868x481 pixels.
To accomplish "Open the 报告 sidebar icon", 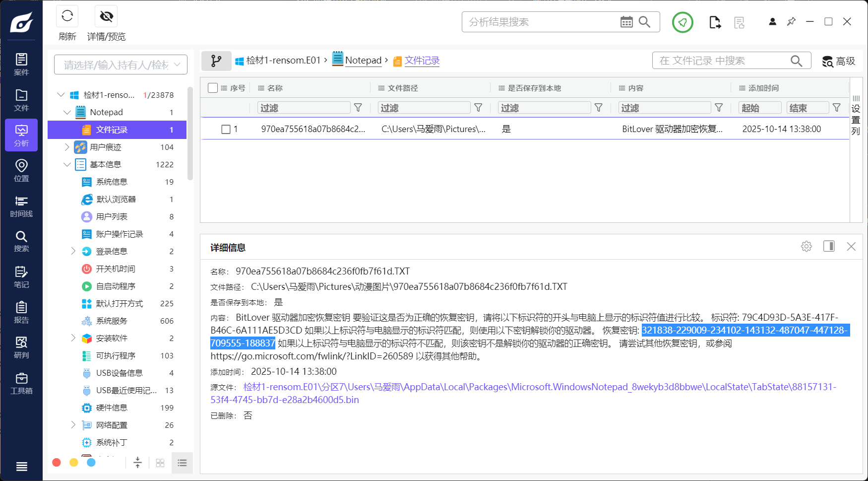I will pos(21,312).
